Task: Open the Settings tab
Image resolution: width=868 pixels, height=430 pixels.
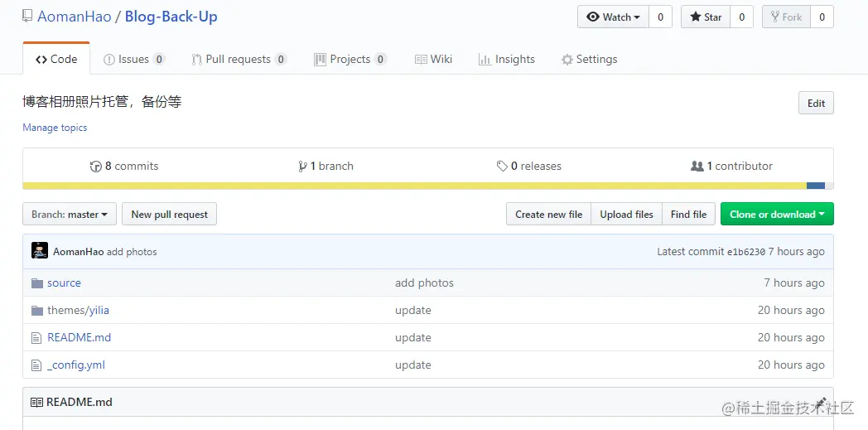Action: pos(589,59)
